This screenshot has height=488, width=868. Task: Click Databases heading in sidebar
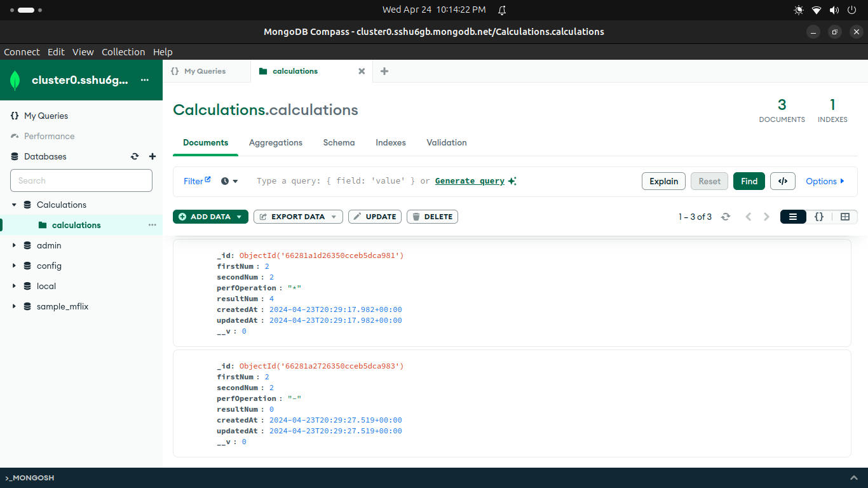tap(45, 156)
